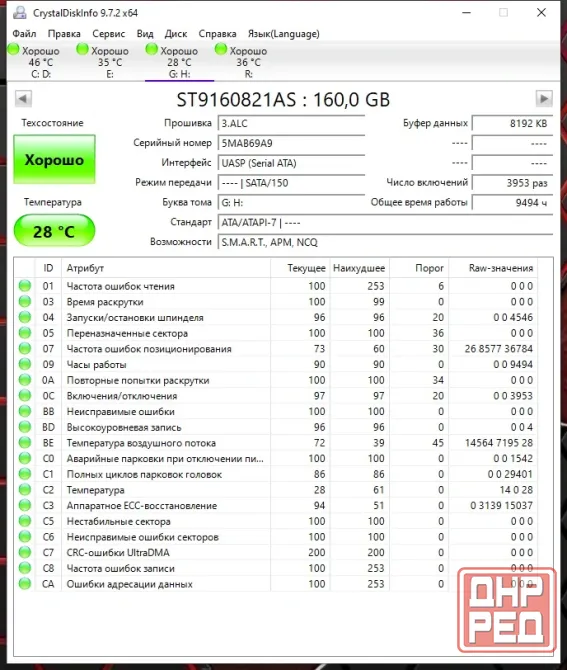Click status dot for Запуски/остановки шпинделя
The width and height of the screenshot is (567, 670).
click(25, 317)
